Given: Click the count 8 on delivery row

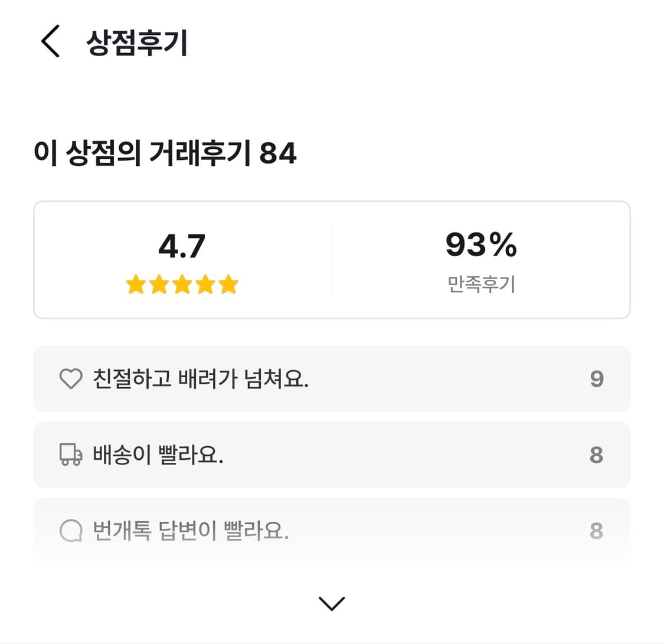Looking at the screenshot, I should click(597, 455).
